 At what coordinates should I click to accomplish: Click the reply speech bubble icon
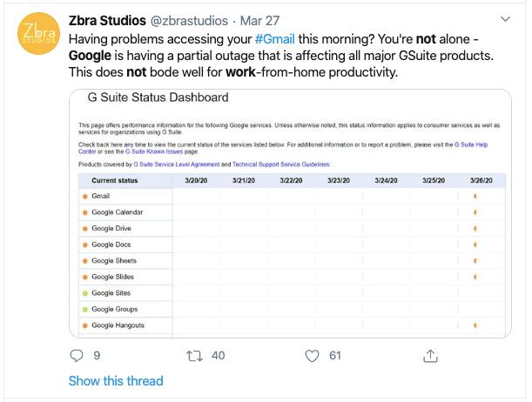coord(77,355)
